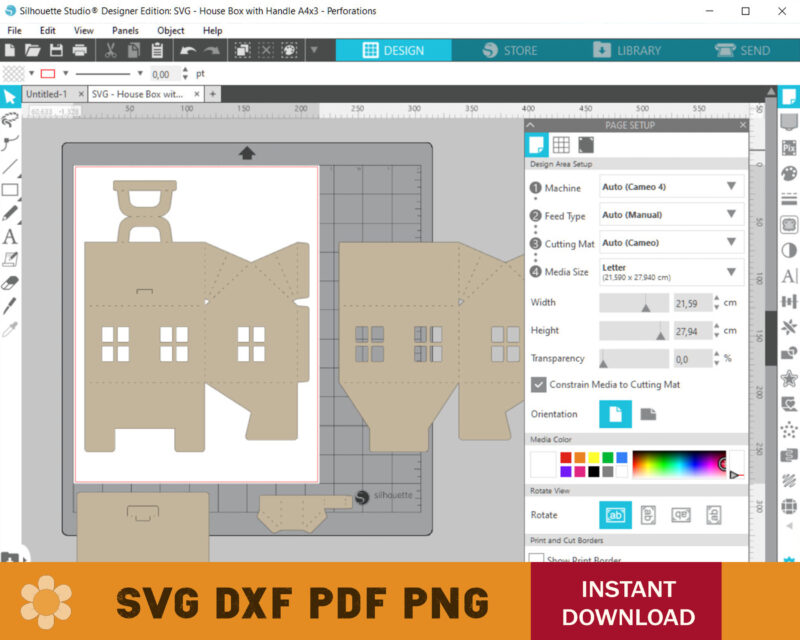800x640 pixels.
Task: Switch to the Untitled-1 document tab
Action: 46,94
